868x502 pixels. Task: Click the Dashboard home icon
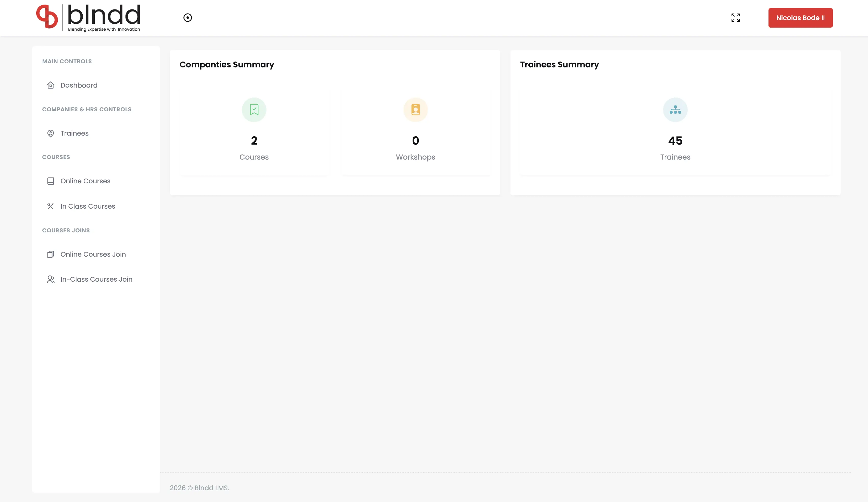tap(51, 85)
